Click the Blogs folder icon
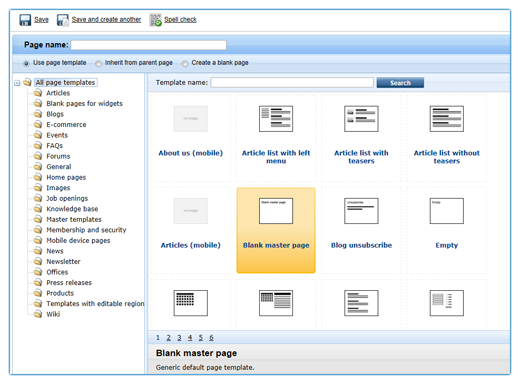 tap(38, 114)
